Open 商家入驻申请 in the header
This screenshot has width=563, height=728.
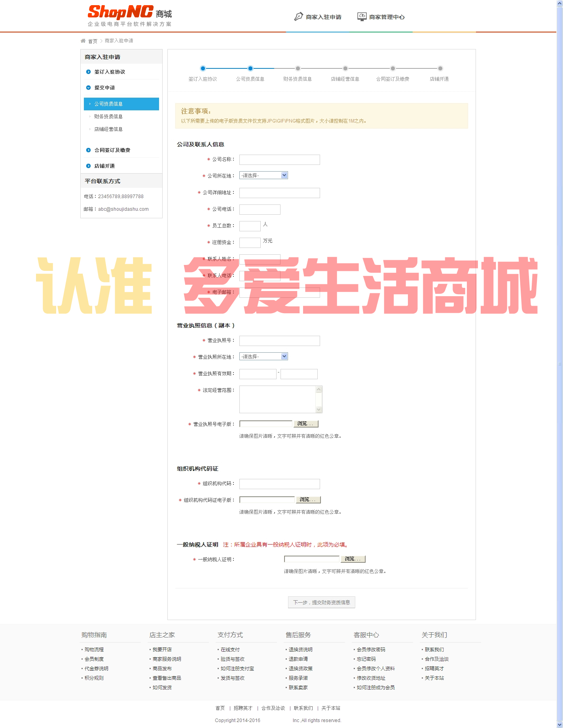(324, 17)
